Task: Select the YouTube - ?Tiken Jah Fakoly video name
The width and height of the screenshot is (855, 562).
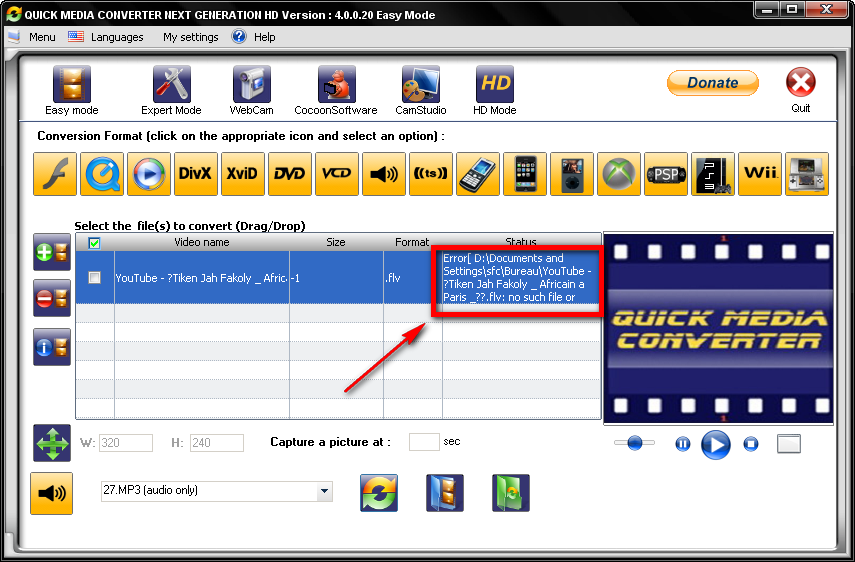Action: tap(201, 278)
